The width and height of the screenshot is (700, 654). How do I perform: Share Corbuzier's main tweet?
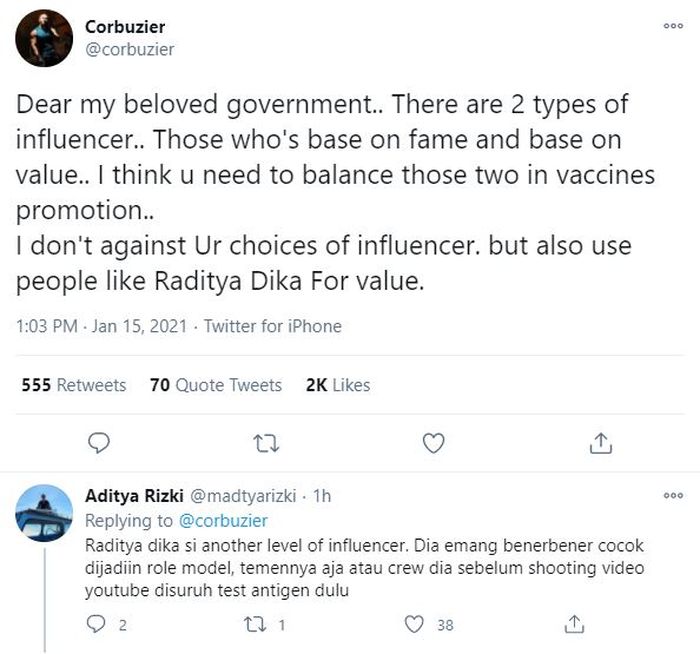click(600, 441)
